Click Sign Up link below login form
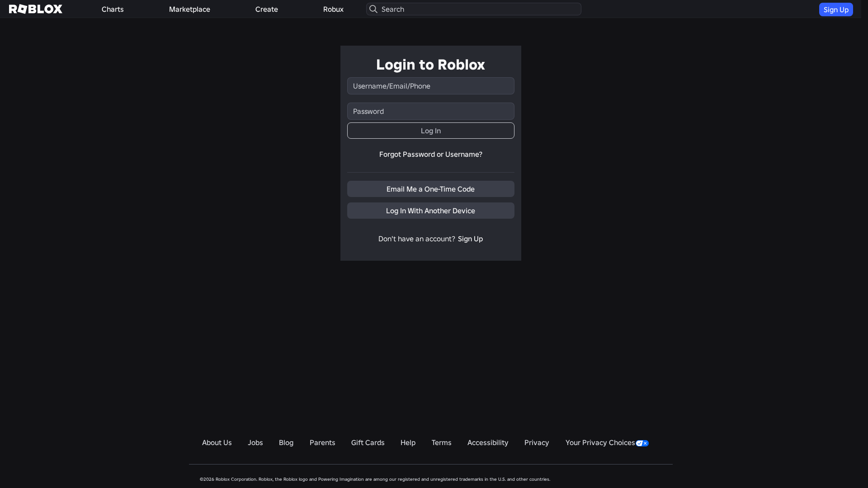 (x=470, y=239)
